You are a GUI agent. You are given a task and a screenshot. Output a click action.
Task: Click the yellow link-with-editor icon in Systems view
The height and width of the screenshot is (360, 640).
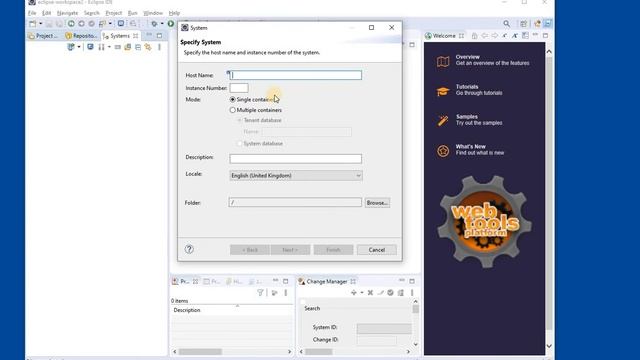(x=148, y=47)
